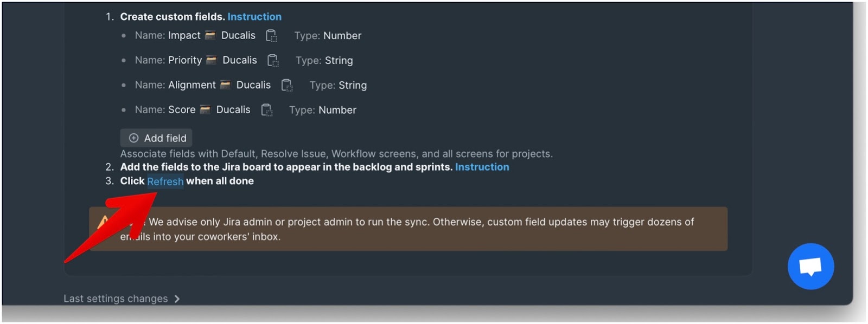Copy the Alignment Ducalis field name
The width and height of the screenshot is (868, 324).
coord(286,85)
